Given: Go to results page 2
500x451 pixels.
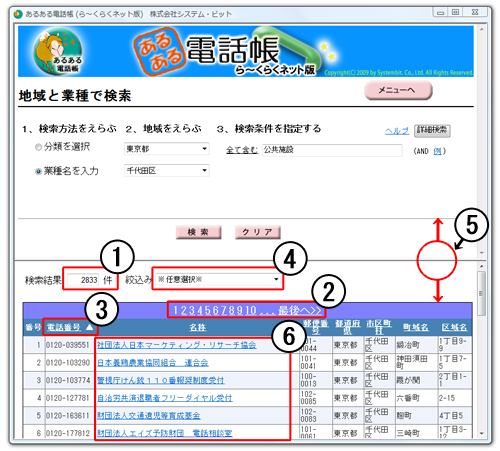Looking at the screenshot, I should [x=183, y=311].
